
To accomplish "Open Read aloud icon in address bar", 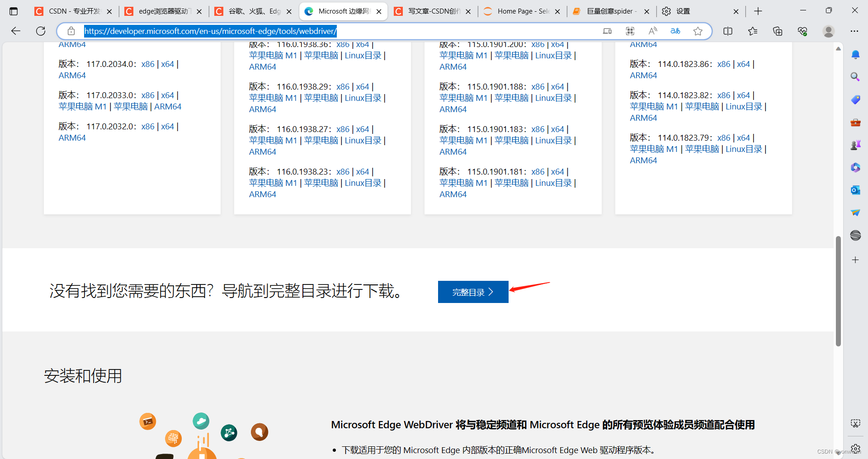I will (x=652, y=31).
